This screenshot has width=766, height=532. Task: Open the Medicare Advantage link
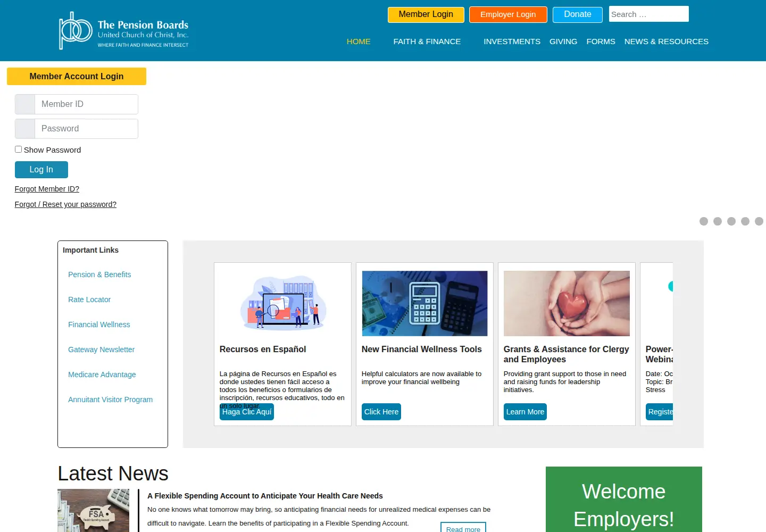point(102,375)
